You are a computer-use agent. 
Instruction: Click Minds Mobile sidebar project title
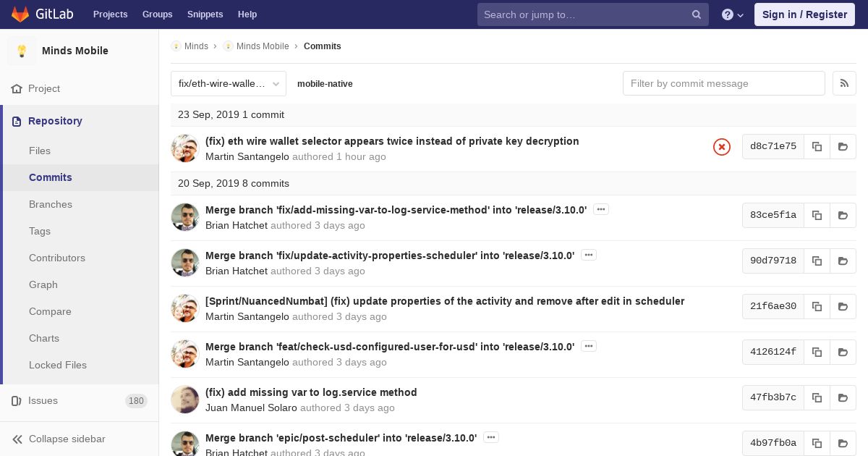coord(75,51)
